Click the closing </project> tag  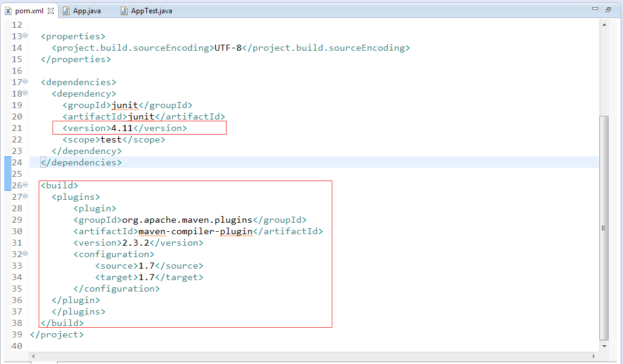(57, 334)
